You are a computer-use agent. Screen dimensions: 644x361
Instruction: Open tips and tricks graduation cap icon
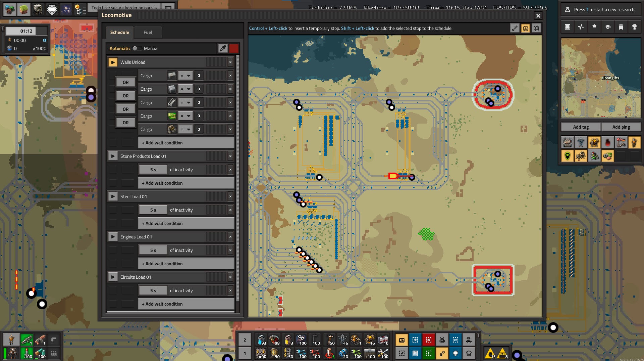point(607,27)
